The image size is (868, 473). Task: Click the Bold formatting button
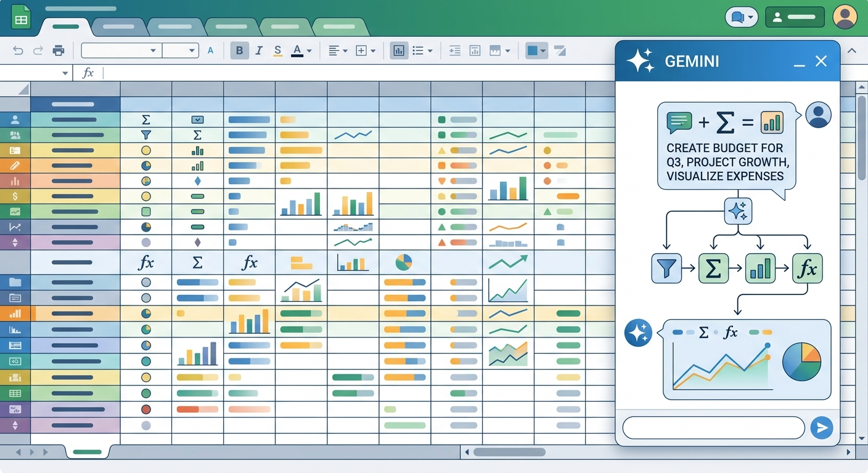[x=240, y=51]
